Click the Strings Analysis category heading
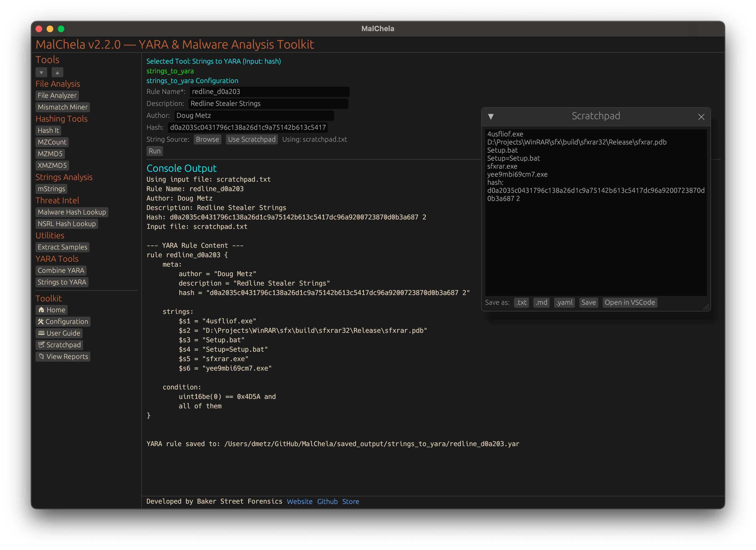This screenshot has height=550, width=756. click(x=64, y=177)
